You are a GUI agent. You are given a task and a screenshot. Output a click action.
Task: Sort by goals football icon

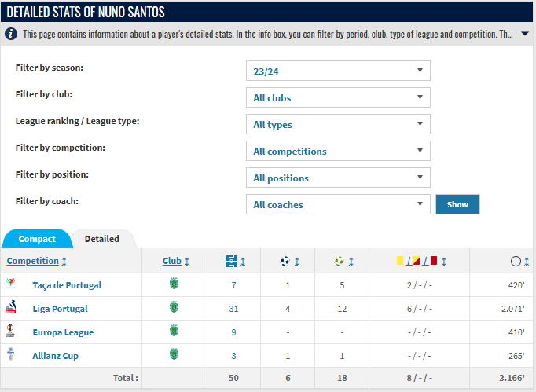[x=285, y=261]
